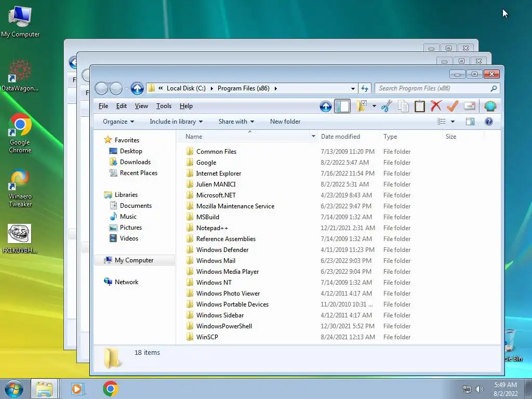Select Recent Places under Favorites

tap(138, 172)
